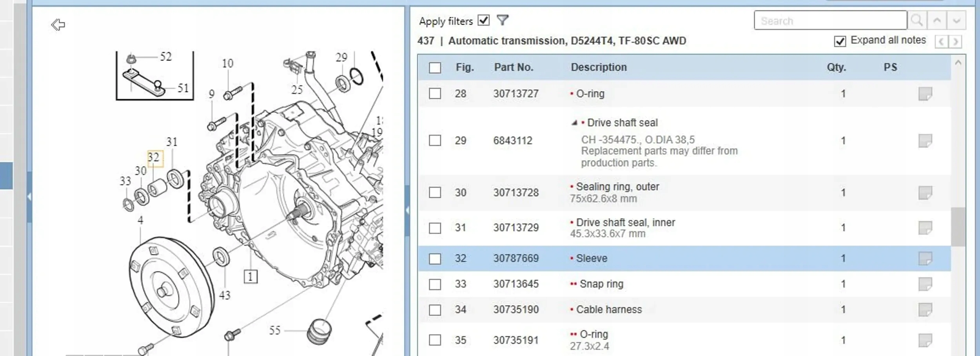Click the search magnifier button
This screenshot has width=980, height=356.
(x=917, y=20)
